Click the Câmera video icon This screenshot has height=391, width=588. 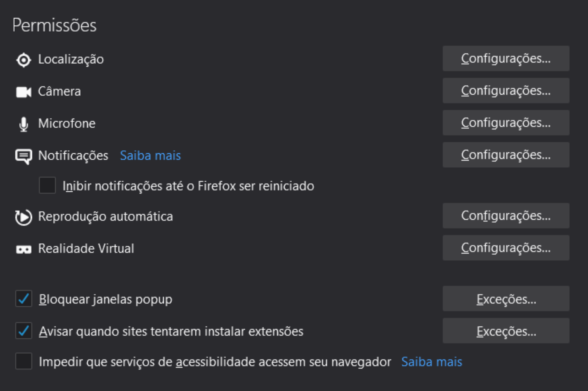pos(23,92)
